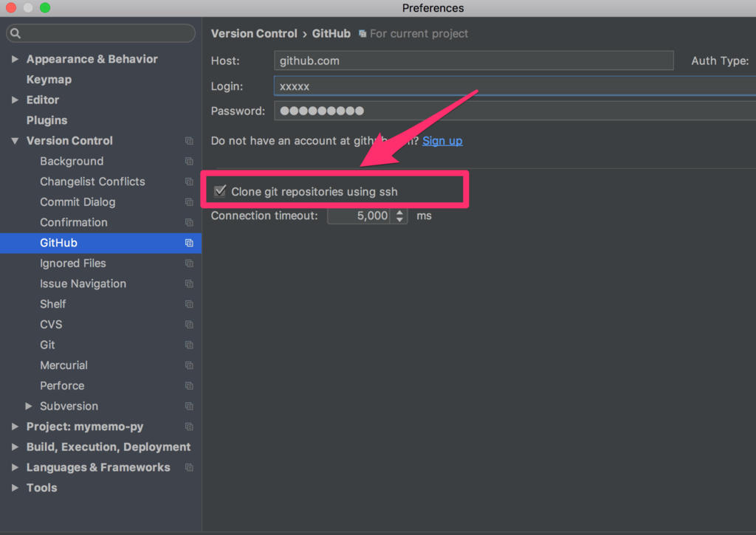756x535 pixels.
Task: Click the For current project icon in header
Action: (x=362, y=34)
